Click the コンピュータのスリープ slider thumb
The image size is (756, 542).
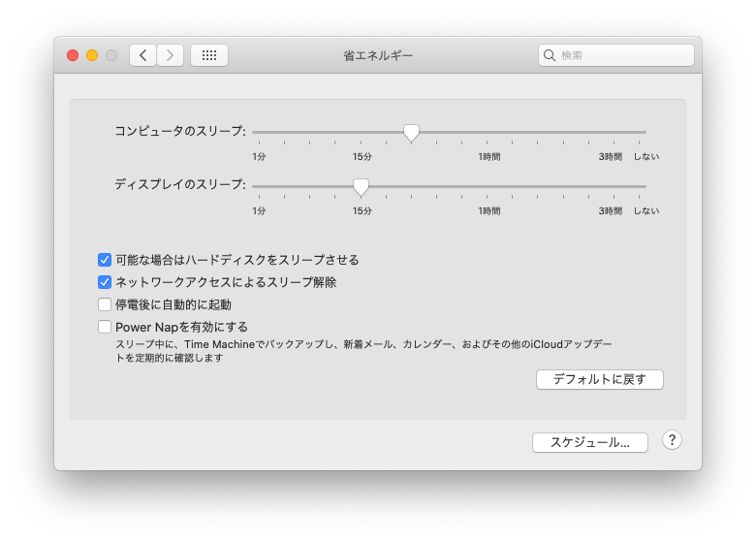pos(411,133)
